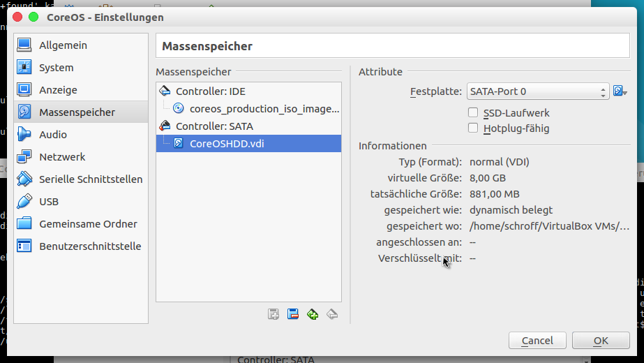This screenshot has width=644, height=363.
Task: Click the 'normal (VDI)' format value
Action: click(499, 162)
